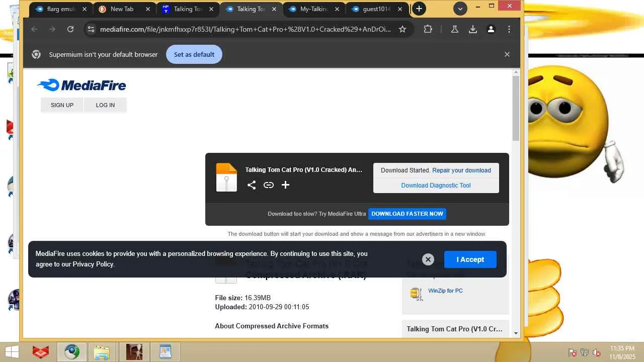Close the New Tab tab

click(x=148, y=9)
